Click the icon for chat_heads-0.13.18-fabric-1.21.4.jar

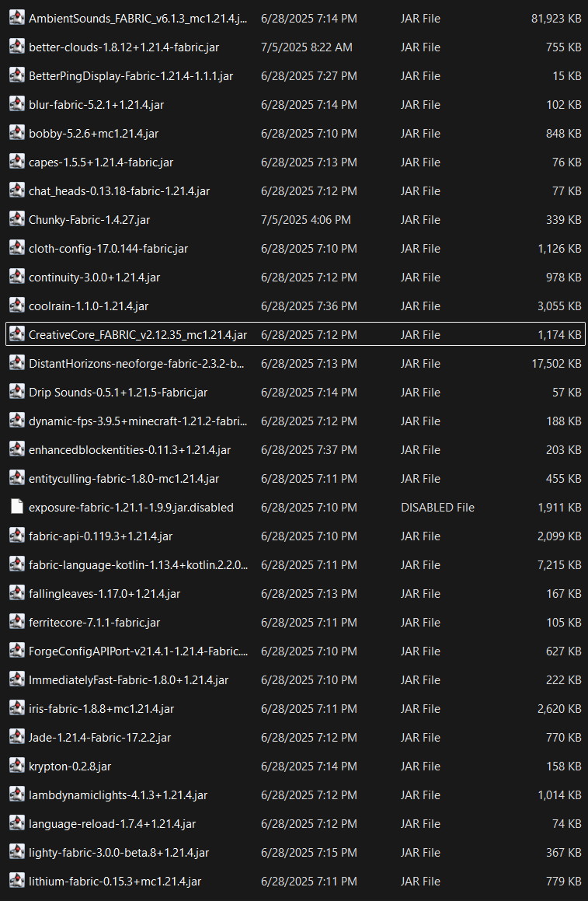(x=17, y=190)
